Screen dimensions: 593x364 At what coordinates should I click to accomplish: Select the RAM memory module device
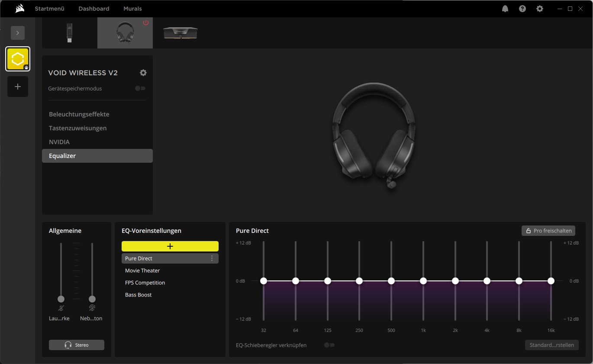tap(180, 33)
